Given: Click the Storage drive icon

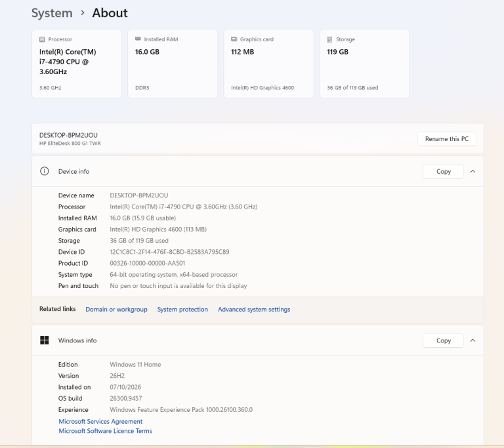Looking at the screenshot, I should (x=329, y=39).
